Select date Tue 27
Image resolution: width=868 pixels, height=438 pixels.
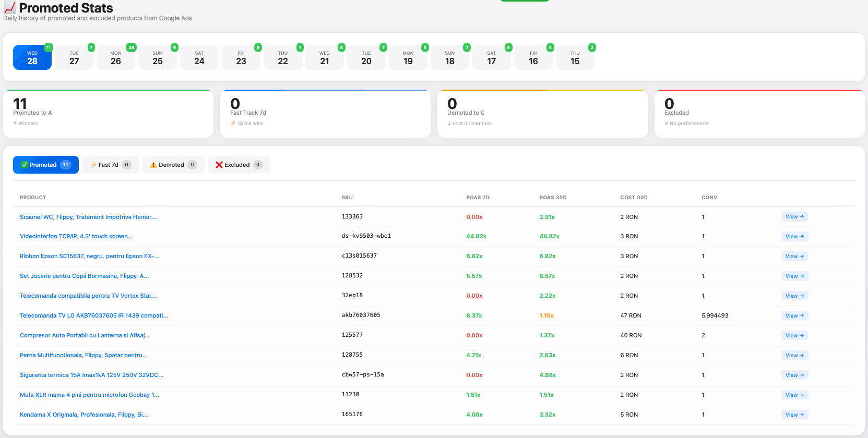point(74,57)
